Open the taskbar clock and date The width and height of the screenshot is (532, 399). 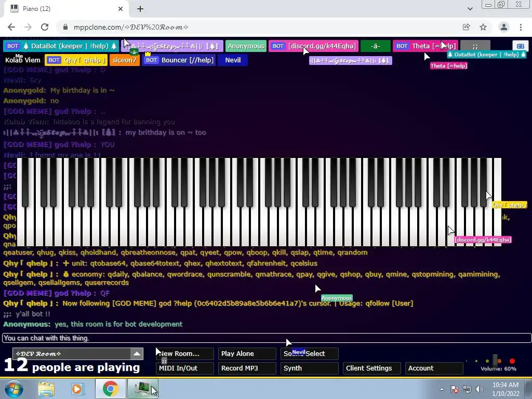click(506, 389)
